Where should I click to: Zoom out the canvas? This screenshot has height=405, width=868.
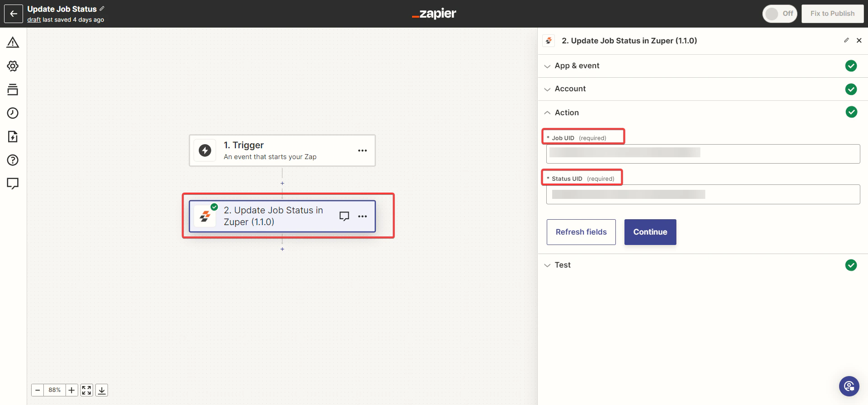click(x=38, y=390)
